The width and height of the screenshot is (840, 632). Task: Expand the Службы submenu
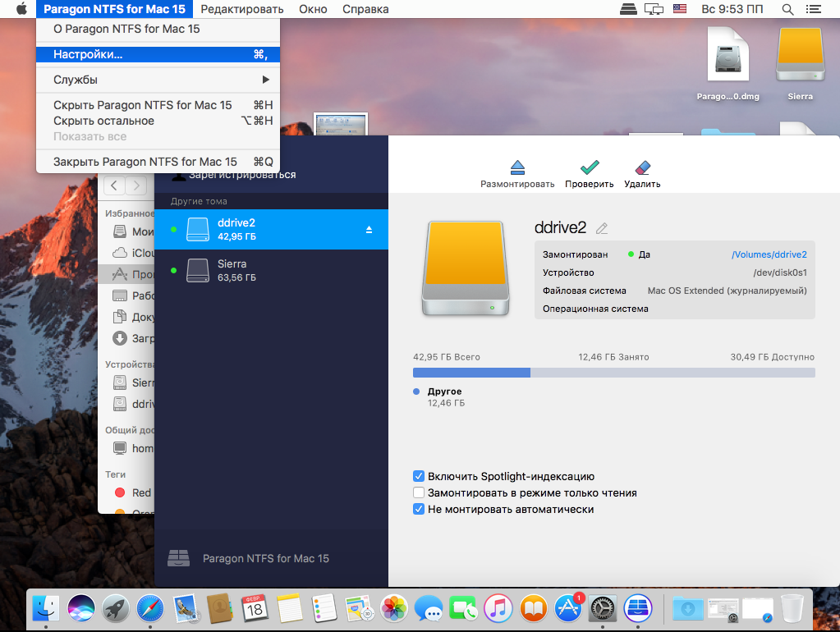coord(158,80)
